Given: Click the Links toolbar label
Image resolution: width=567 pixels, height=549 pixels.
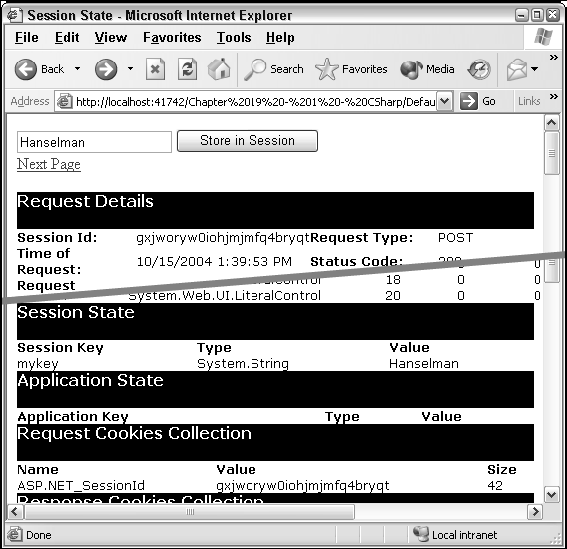Looking at the screenshot, I should (x=529, y=101).
